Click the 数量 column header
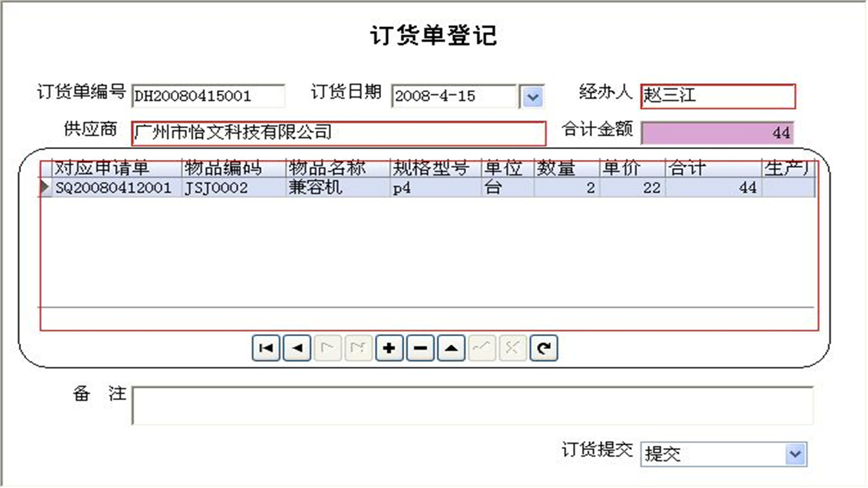This screenshot has height=488, width=868. (x=557, y=168)
